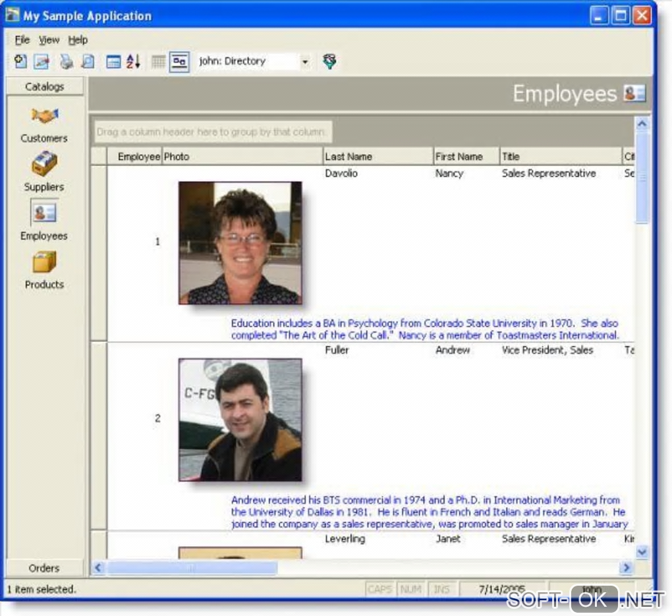Screen dimensions: 672x616
Task: Click the Employees header icon at top right
Action: coord(634,93)
